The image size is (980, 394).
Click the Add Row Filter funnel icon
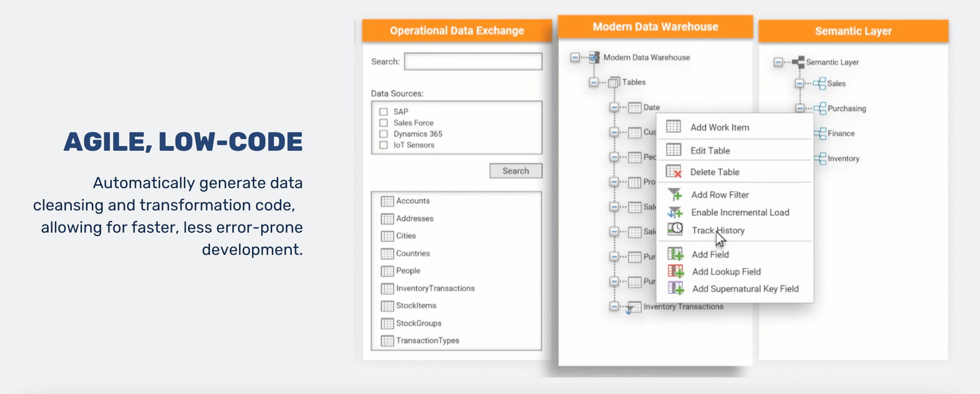click(x=675, y=194)
